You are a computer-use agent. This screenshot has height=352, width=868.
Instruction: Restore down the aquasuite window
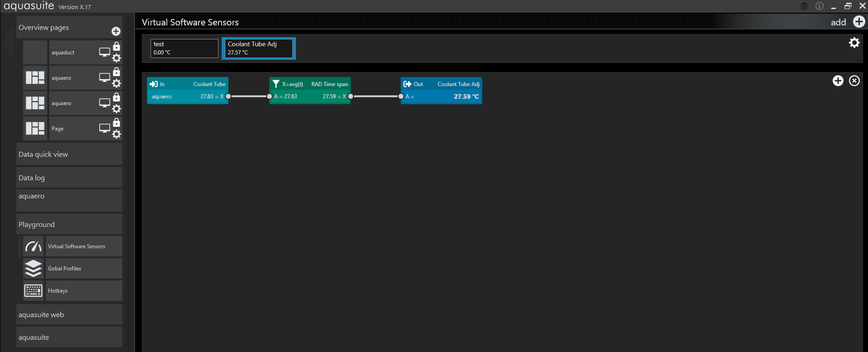(x=848, y=6)
